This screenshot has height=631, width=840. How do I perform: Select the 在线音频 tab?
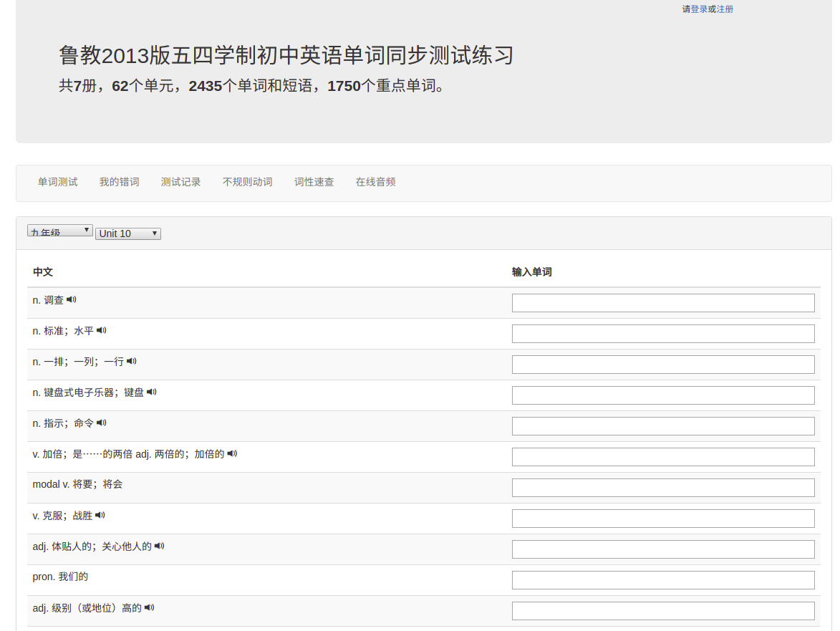click(x=376, y=182)
